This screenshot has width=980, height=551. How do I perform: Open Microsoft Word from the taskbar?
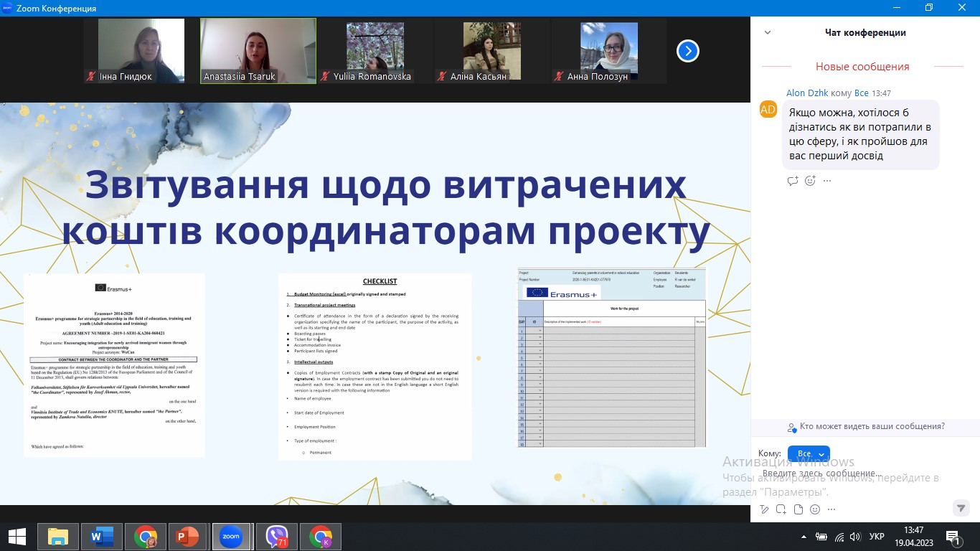click(102, 536)
